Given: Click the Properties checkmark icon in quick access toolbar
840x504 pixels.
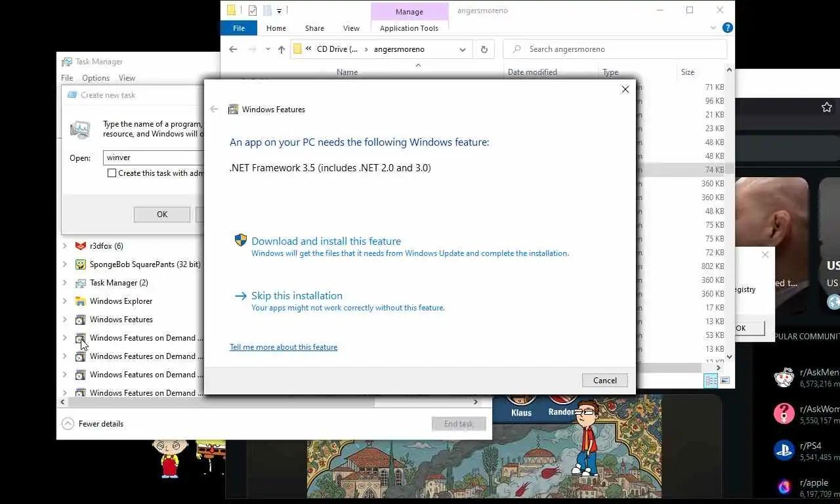Looking at the screenshot, I should (253, 10).
